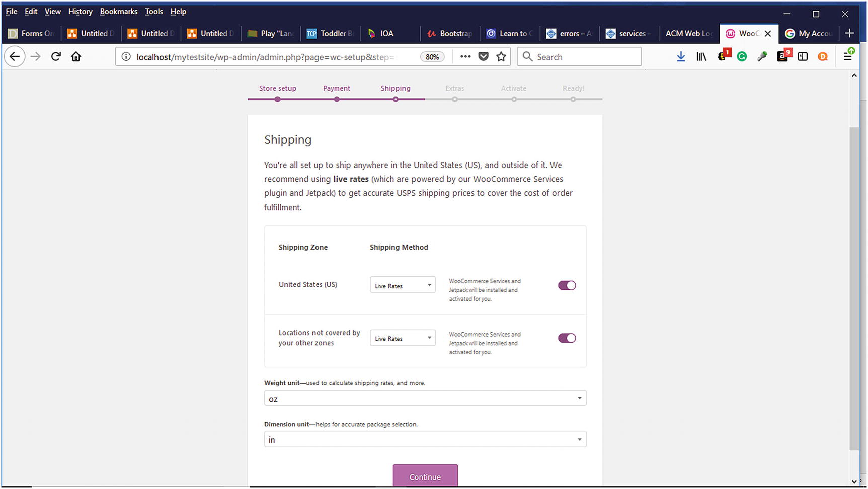The height and width of the screenshot is (489, 868).
Task: Go to Payment step
Action: pyautogui.click(x=337, y=88)
